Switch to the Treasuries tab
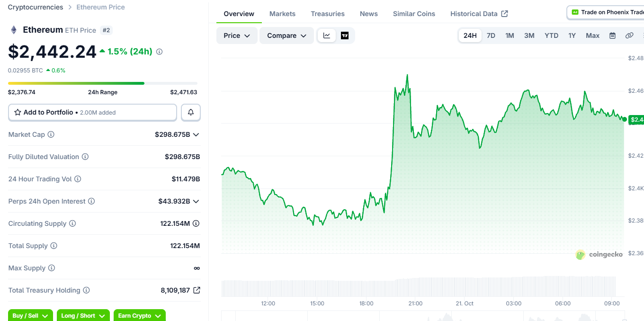 click(x=328, y=14)
